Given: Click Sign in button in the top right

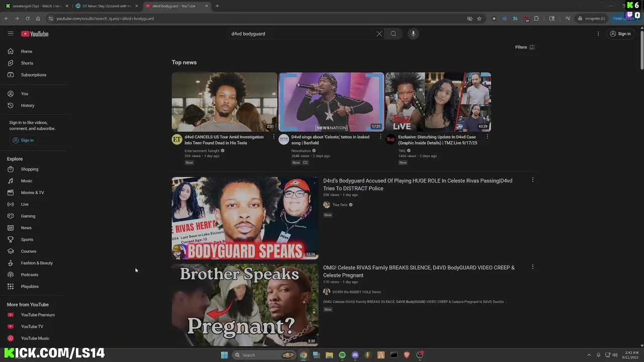Looking at the screenshot, I should click(x=620, y=34).
